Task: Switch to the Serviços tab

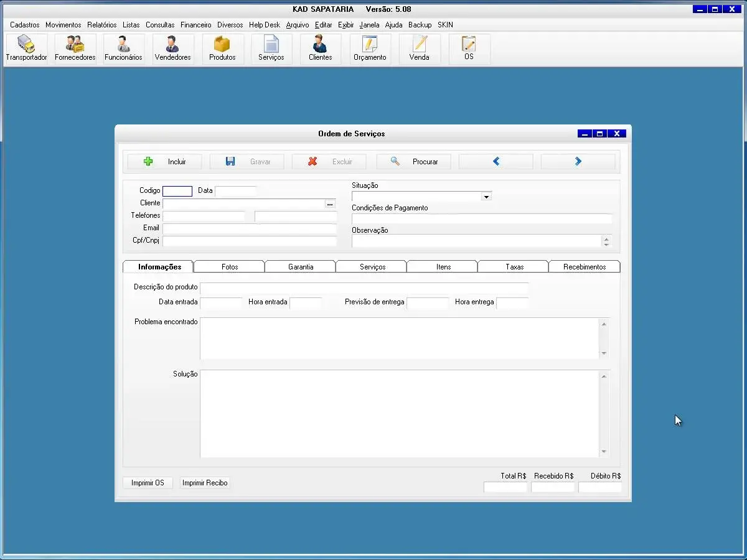Action: point(372,267)
